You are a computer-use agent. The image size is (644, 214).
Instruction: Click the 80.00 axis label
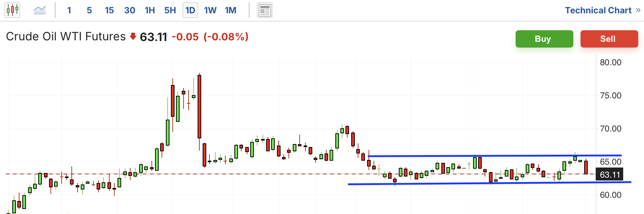coord(610,62)
